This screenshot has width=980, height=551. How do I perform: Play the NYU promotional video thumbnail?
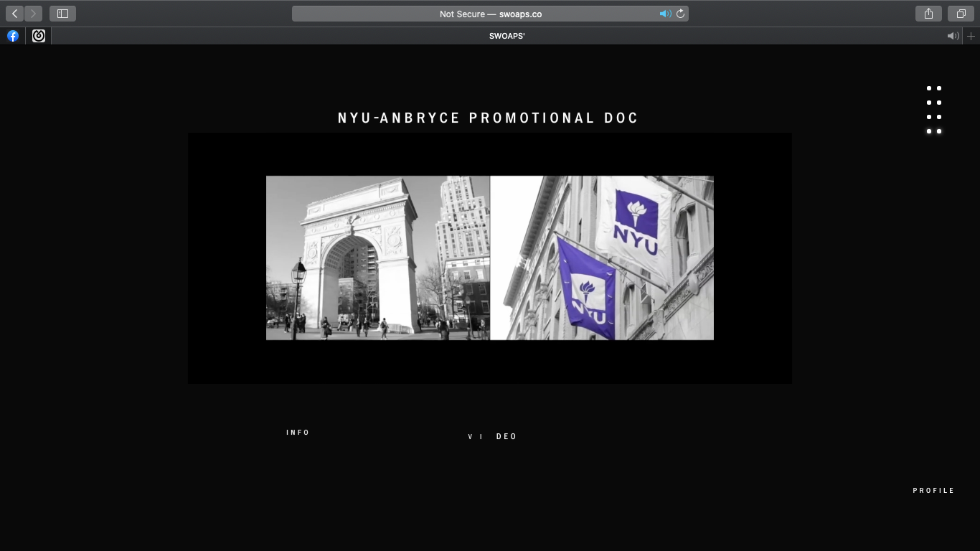pyautogui.click(x=490, y=258)
